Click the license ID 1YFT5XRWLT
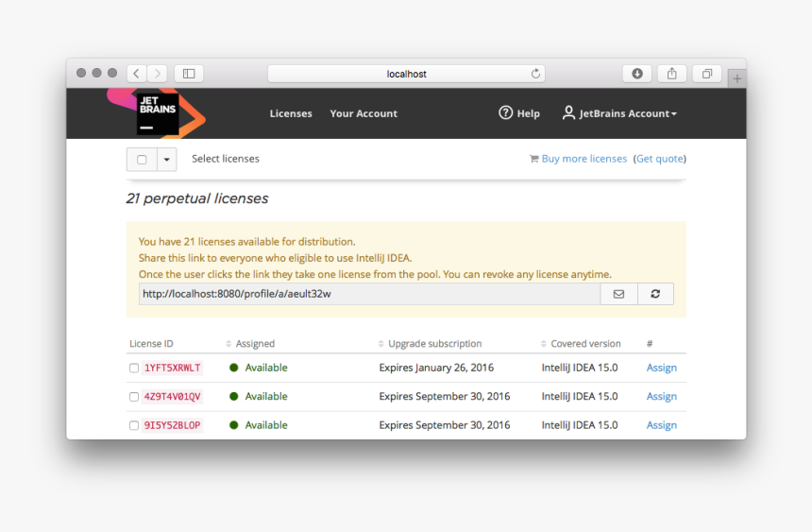Viewport: 812px width, 532px height. click(172, 369)
